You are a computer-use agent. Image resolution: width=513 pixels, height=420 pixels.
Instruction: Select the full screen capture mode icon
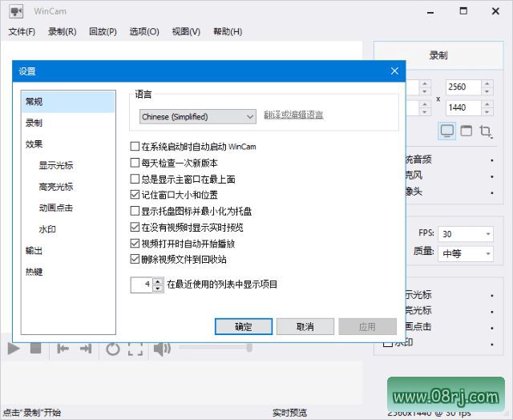click(447, 131)
